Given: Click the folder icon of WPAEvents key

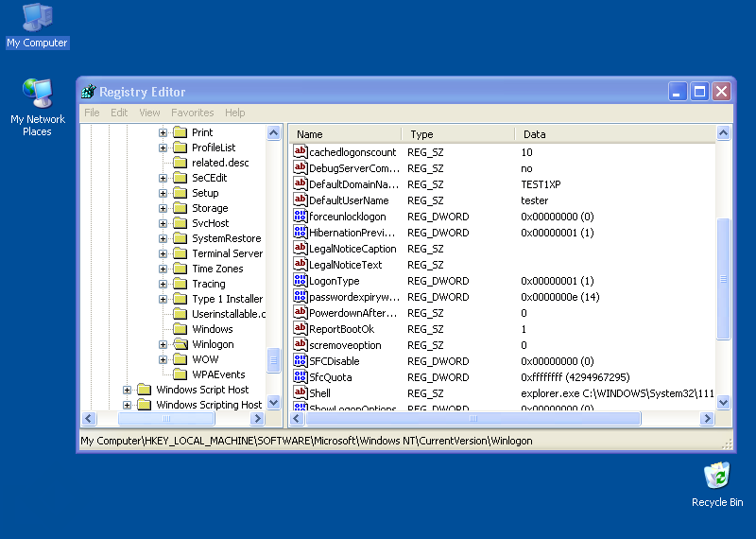Looking at the screenshot, I should pos(180,374).
